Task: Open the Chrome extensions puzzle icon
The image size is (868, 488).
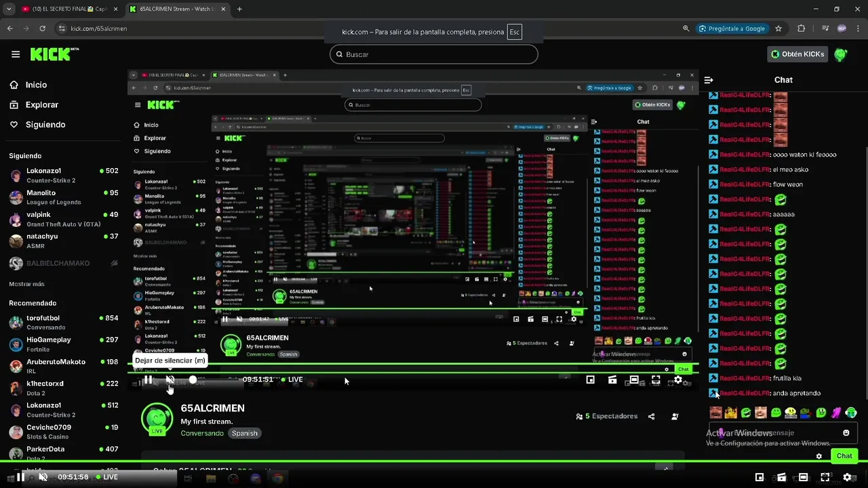Action: click(x=802, y=28)
